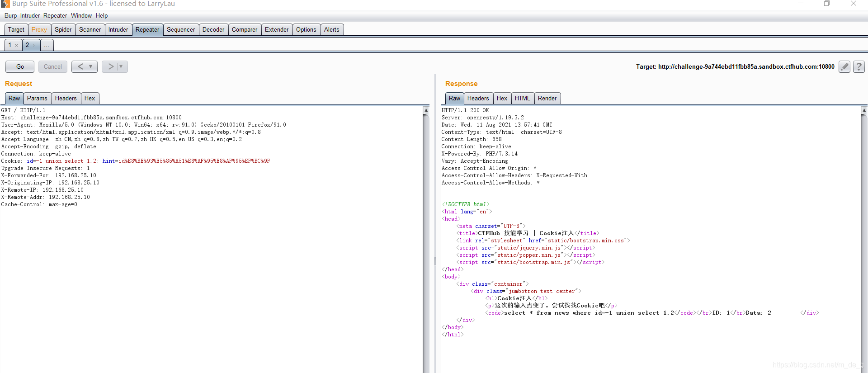Click the X-Powered-By: PHP/7.3.14 line
This screenshot has height=373, width=868.
(x=480, y=154)
